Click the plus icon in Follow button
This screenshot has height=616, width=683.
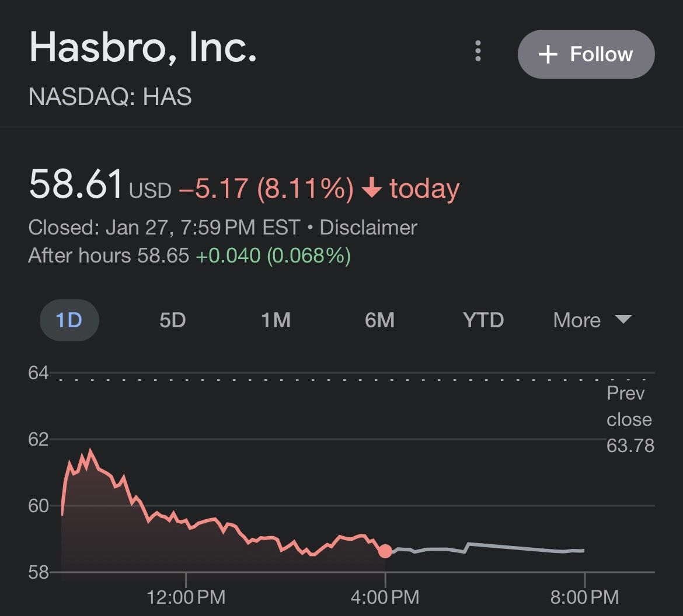point(548,55)
